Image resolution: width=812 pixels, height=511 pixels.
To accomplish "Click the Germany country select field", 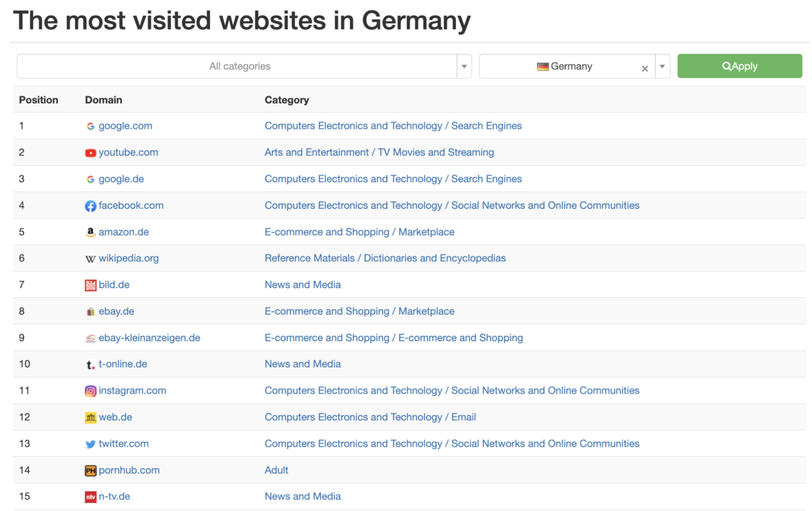I will [x=574, y=66].
